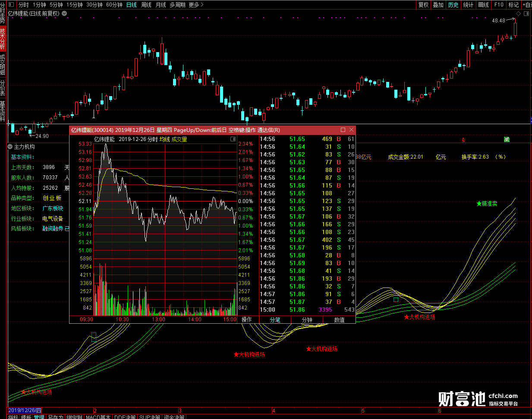Screen dimensions: 532x419
Task: Collapse the 主力机构 indicator panel arrow
Action: [10, 147]
